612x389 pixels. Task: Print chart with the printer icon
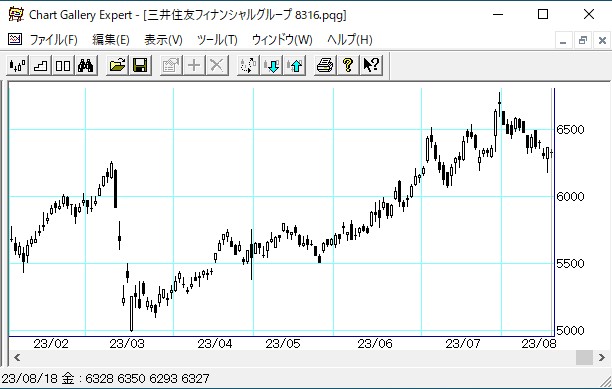pos(325,65)
